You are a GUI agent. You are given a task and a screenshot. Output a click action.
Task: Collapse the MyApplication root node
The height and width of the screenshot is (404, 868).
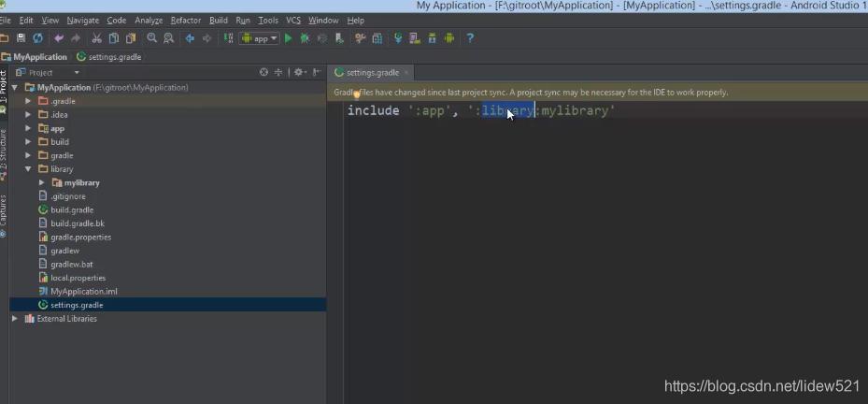tap(14, 88)
